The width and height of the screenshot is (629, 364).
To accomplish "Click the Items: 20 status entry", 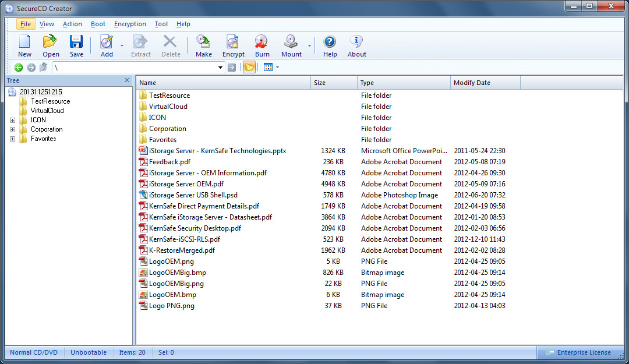I will pos(132,352).
